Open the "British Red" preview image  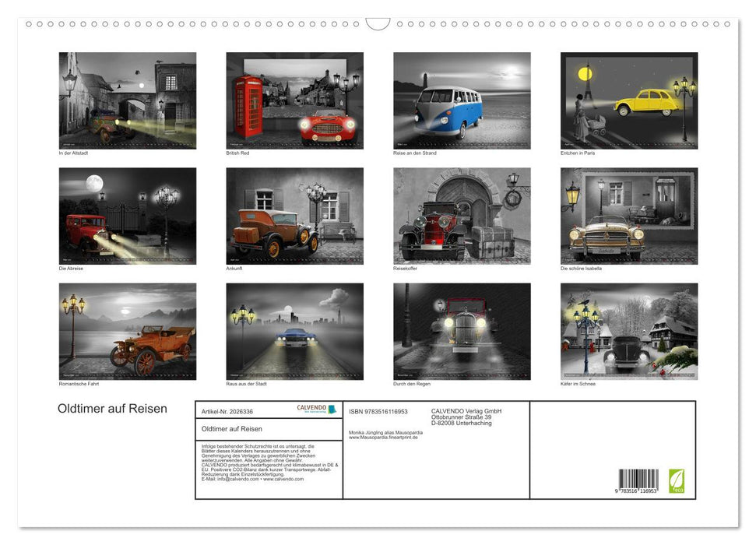[294, 100]
